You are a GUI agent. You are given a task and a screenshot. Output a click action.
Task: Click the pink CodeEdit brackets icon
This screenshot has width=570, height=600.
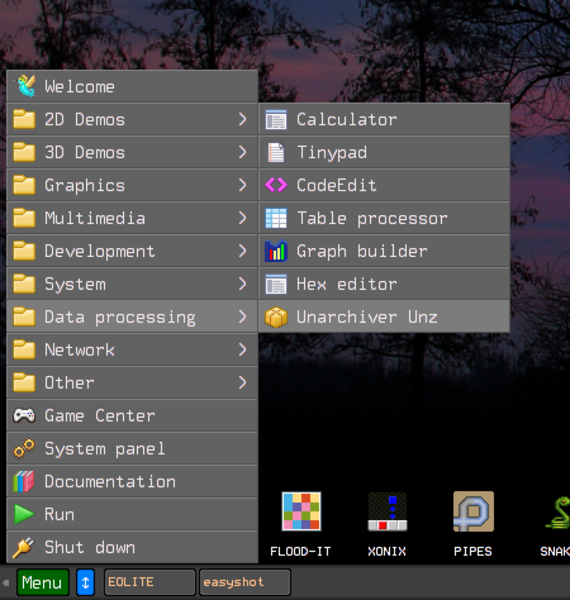(276, 185)
